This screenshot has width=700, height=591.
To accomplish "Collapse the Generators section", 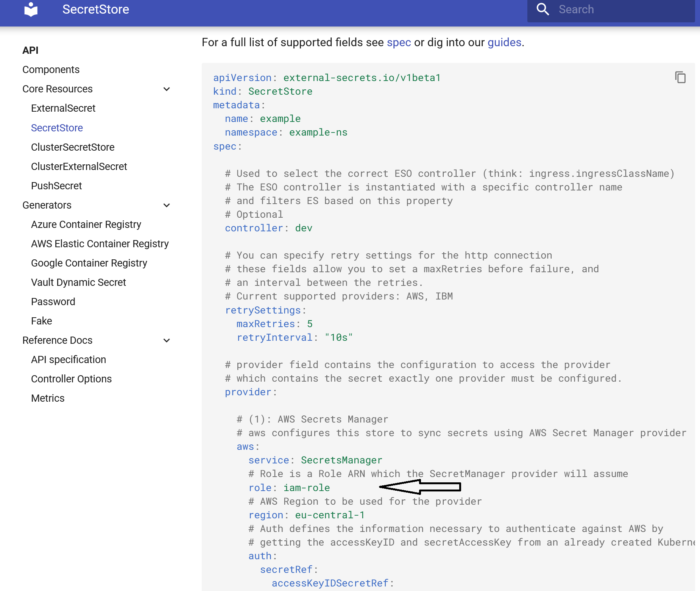I will [167, 205].
